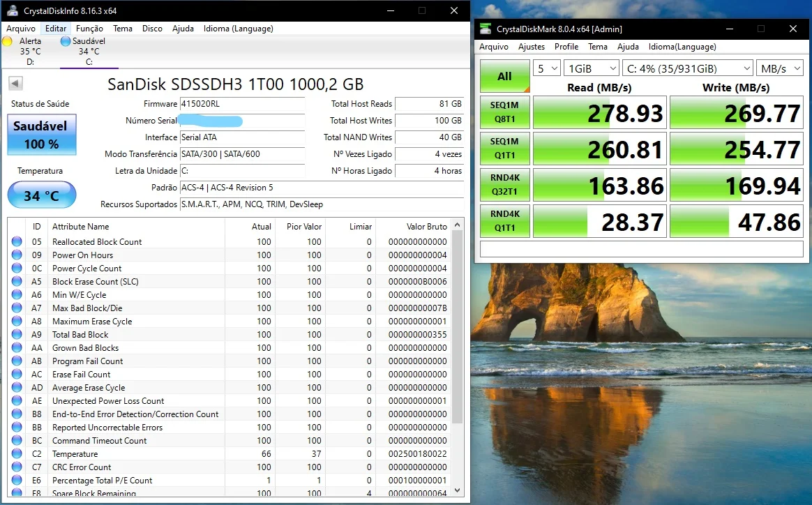Viewport: 812px width, 505px height.
Task: Click status circle for Reallocated Block Count
Action: coord(17,241)
